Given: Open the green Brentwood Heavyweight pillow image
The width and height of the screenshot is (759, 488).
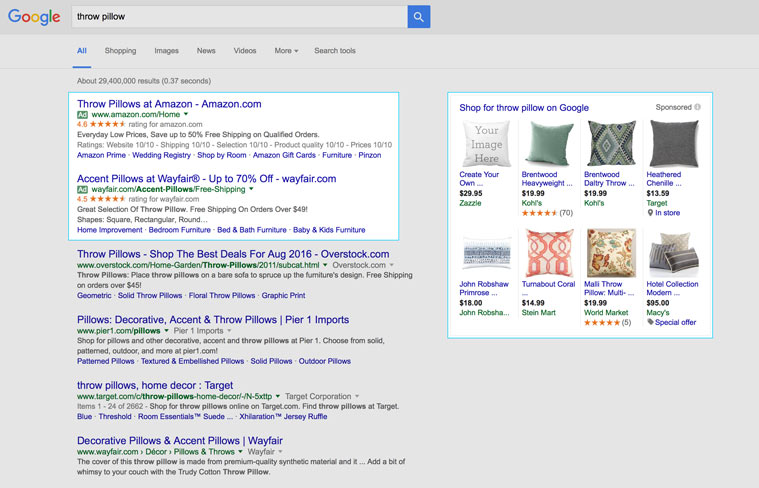Looking at the screenshot, I should point(549,143).
